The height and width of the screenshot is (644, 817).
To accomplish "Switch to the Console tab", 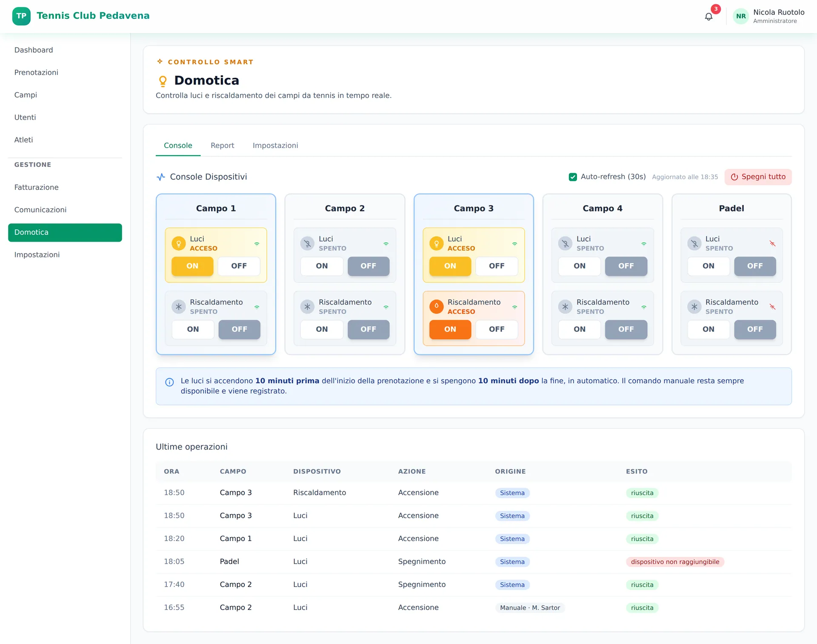I will (178, 145).
